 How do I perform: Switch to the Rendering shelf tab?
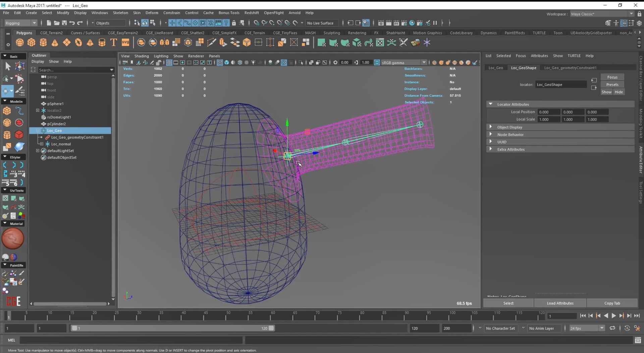[x=357, y=33]
